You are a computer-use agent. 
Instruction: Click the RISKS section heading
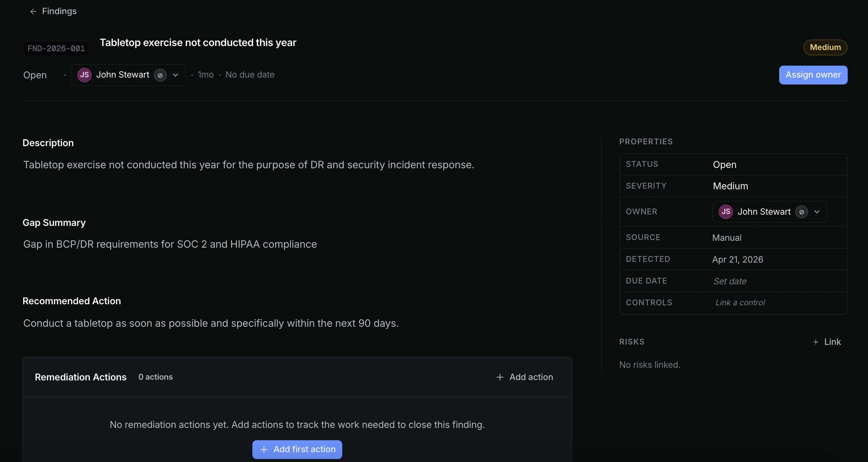632,342
